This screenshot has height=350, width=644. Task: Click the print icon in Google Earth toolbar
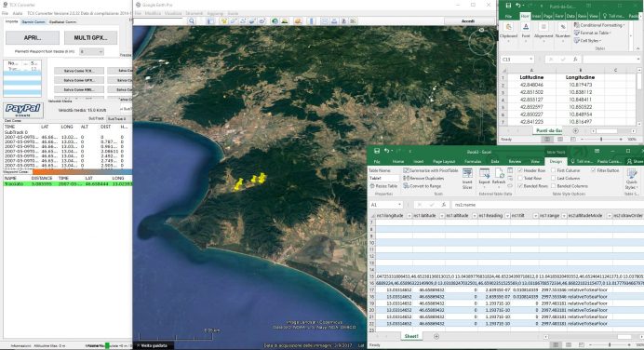coord(334,21)
